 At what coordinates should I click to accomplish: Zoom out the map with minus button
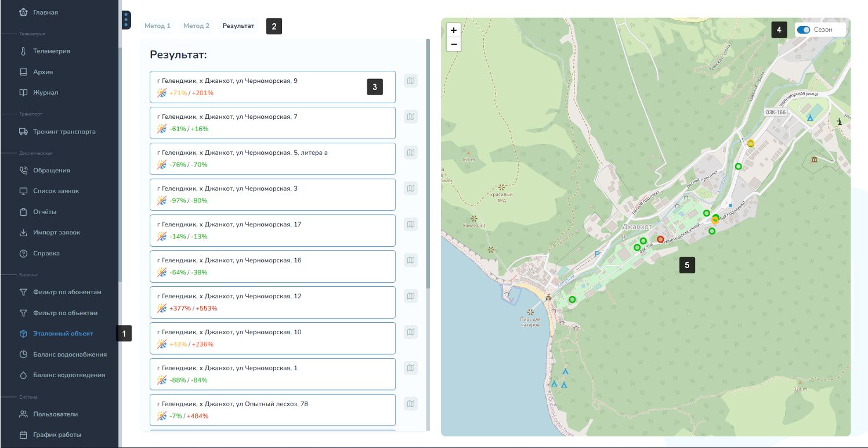click(x=454, y=44)
